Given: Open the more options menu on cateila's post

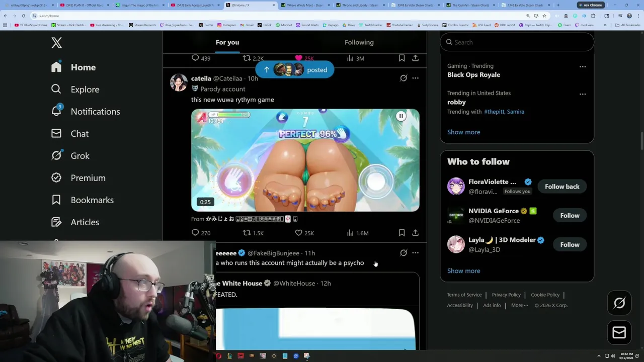Looking at the screenshot, I should pos(415,78).
